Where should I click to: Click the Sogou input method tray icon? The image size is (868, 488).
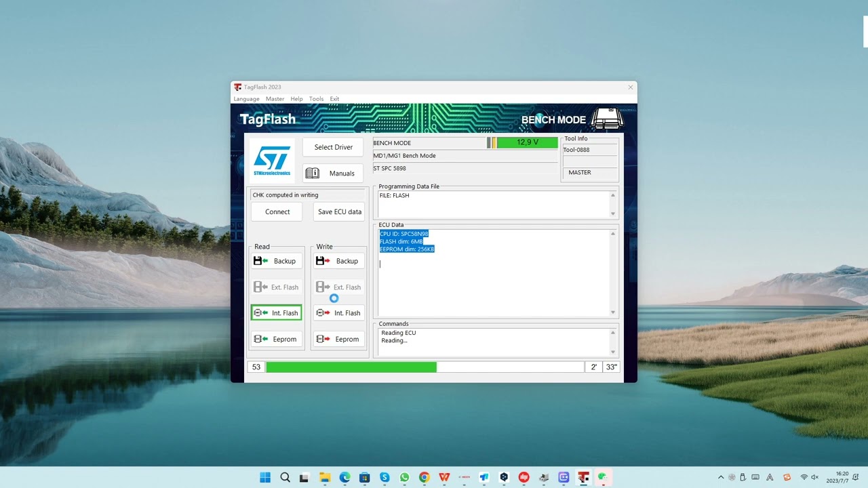[x=787, y=477]
